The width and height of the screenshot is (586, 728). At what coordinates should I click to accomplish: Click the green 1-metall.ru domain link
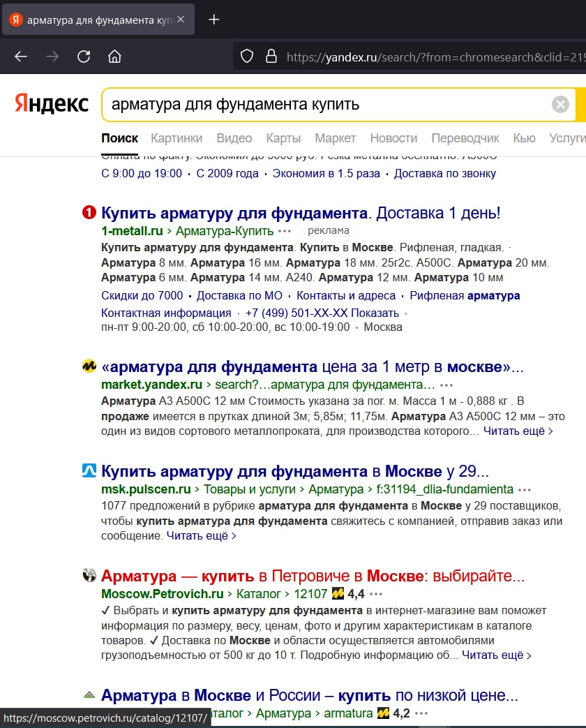(x=132, y=231)
